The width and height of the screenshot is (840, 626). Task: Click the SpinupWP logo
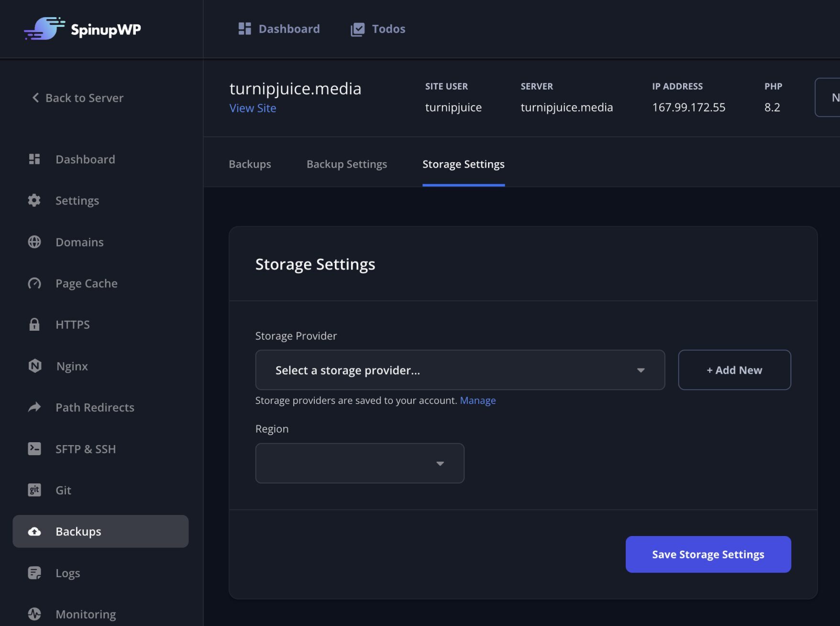tap(82, 29)
